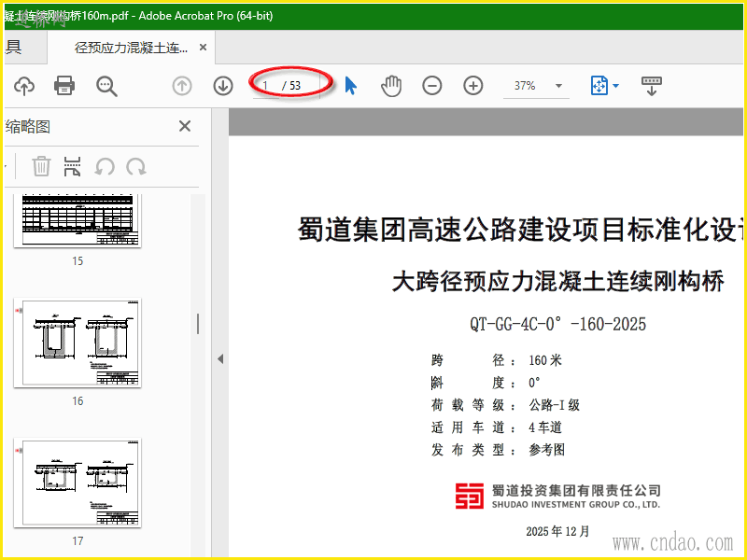This screenshot has width=747, height=560.
Task: Click the page label 17 under thumbnail
Action: click(x=78, y=541)
